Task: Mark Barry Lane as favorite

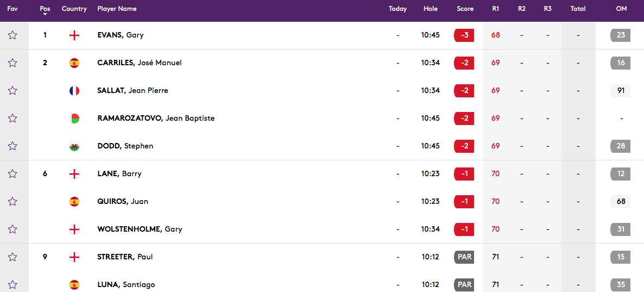Action: point(12,174)
